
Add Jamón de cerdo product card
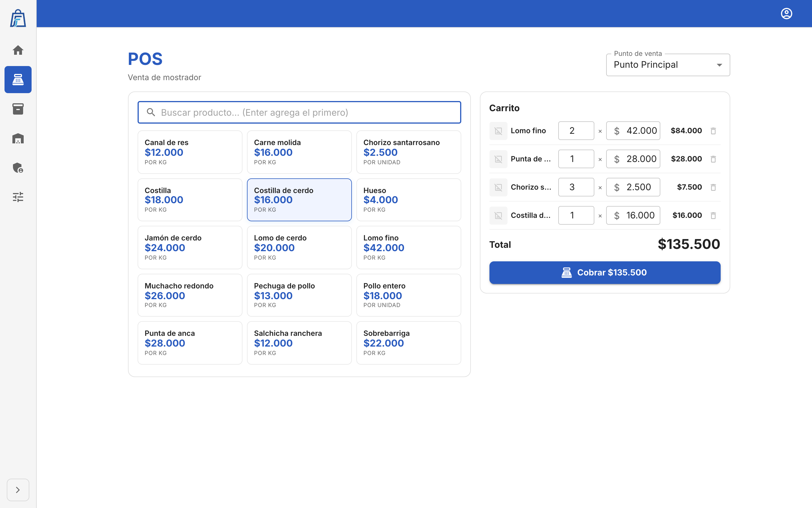190,248
